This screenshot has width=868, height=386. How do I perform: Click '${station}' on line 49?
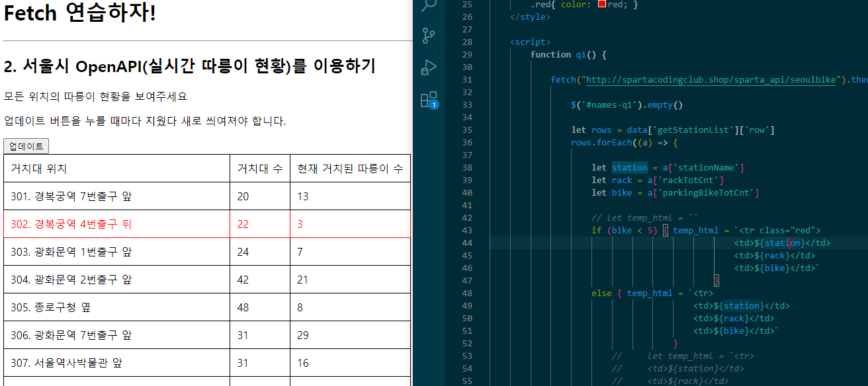tap(738, 306)
